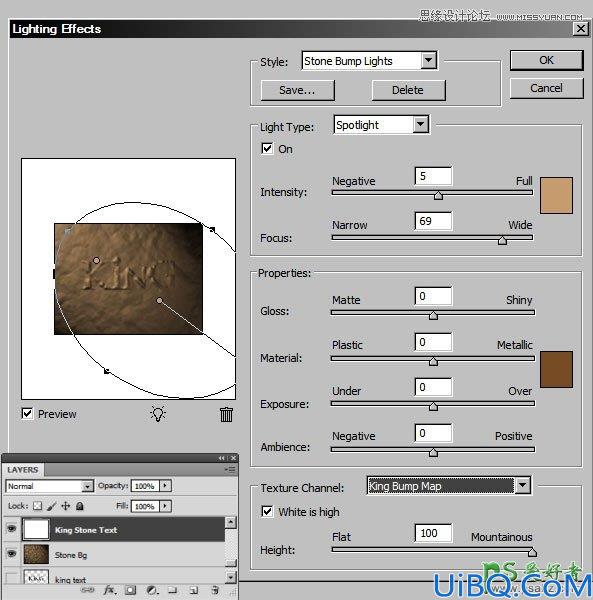
Task: Click the Material slider handle
Action: (433, 361)
